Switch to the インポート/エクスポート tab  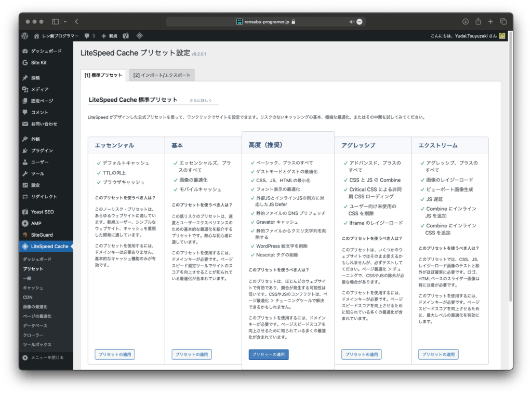pos(162,75)
